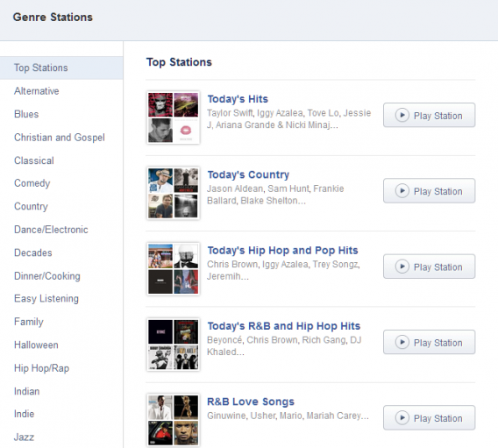
Task: Open the Today's Hits station link
Action: [238, 99]
